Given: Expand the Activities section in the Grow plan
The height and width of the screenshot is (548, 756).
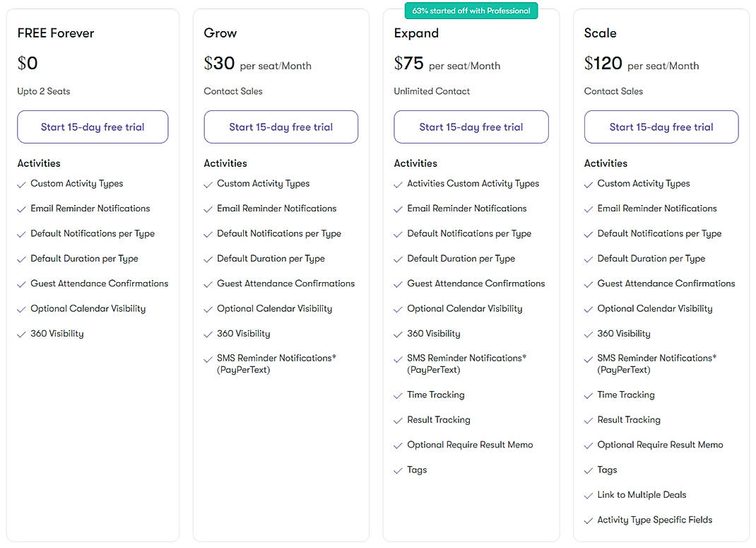Looking at the screenshot, I should coord(225,163).
